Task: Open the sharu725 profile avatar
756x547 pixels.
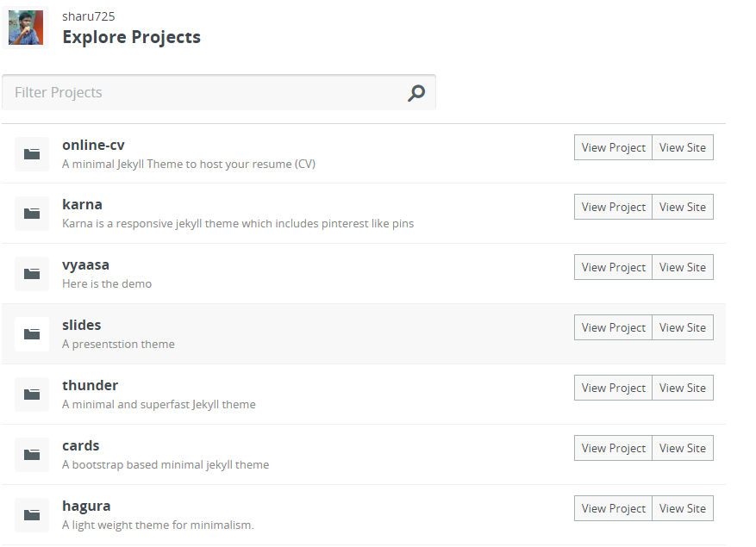Action: 26,28
